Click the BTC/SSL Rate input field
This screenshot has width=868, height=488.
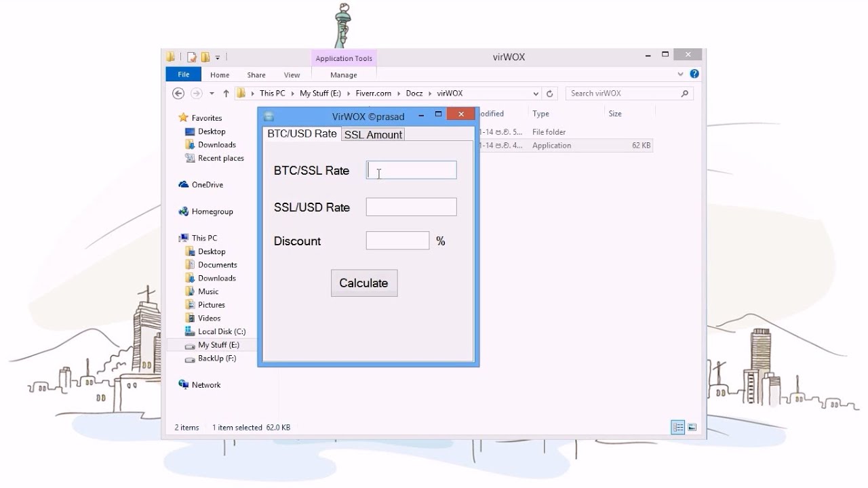point(411,170)
